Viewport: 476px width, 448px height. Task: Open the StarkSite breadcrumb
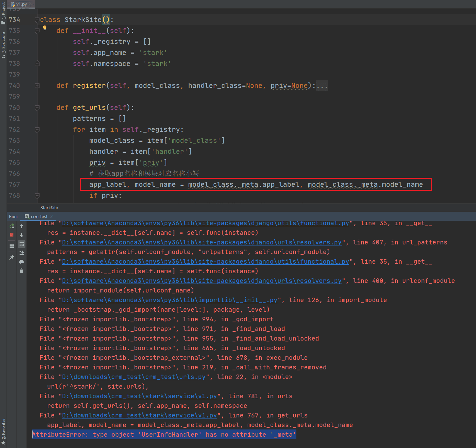[49, 208]
